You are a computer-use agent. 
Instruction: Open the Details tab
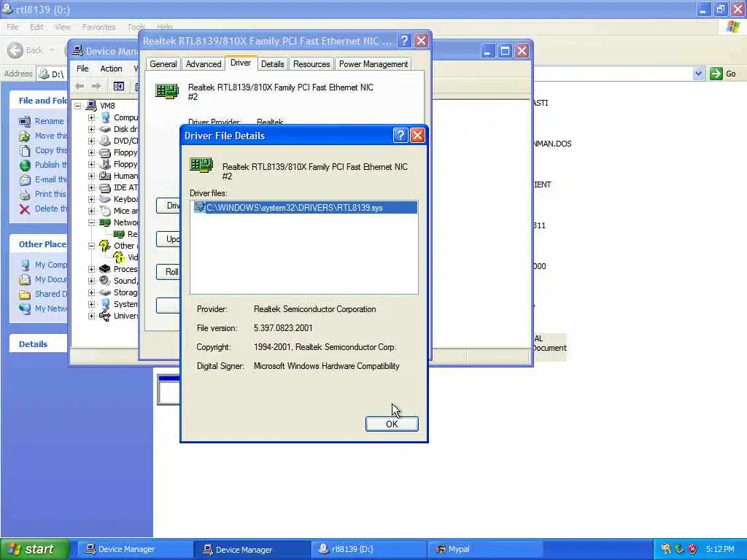(x=273, y=64)
